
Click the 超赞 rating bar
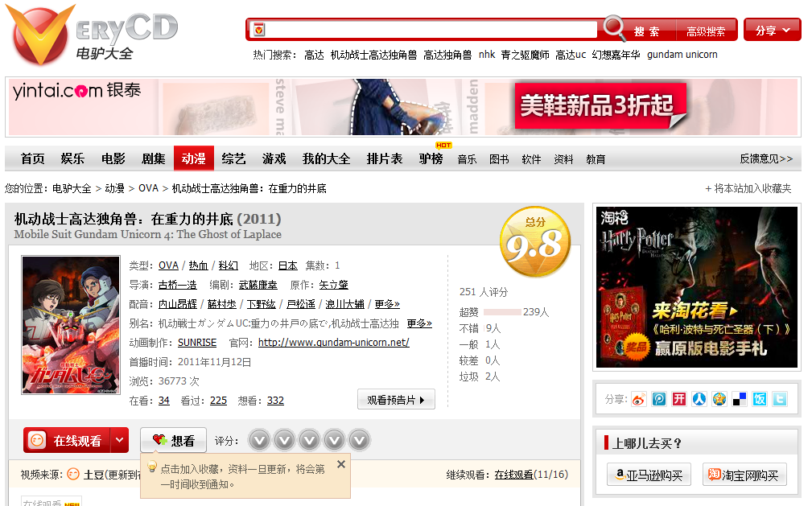tap(502, 312)
